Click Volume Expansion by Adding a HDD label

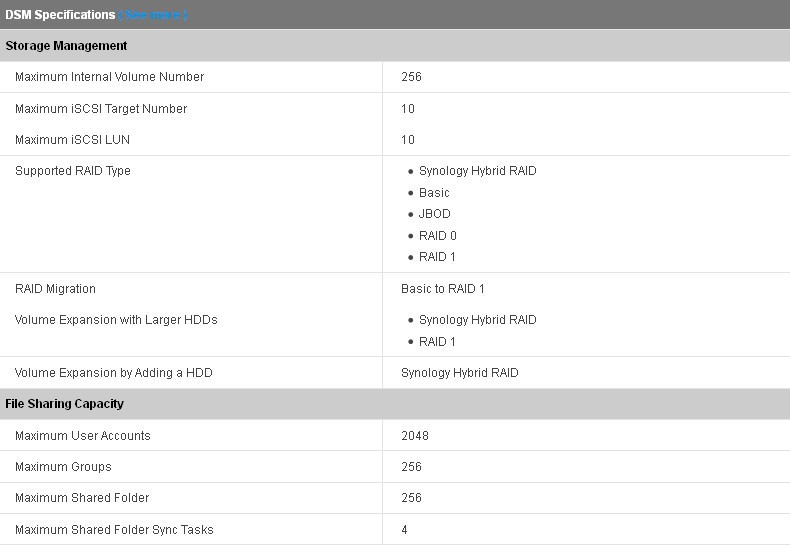(x=113, y=373)
